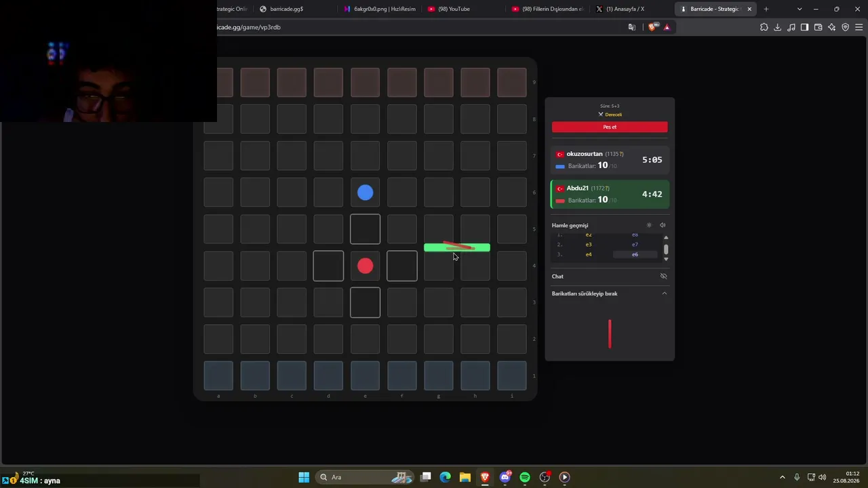Switch to the 6akgr0x0.png HızlıResim tab
This screenshot has width=868, height=488.
click(380, 9)
